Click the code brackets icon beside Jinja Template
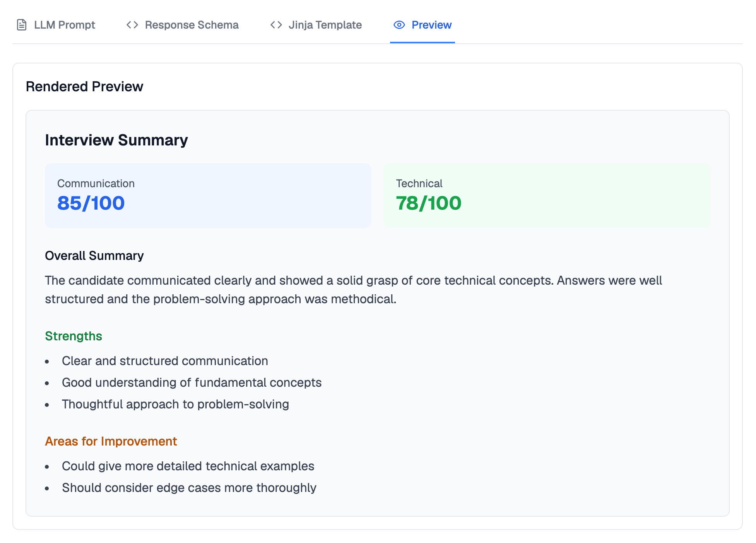 pyautogui.click(x=276, y=25)
